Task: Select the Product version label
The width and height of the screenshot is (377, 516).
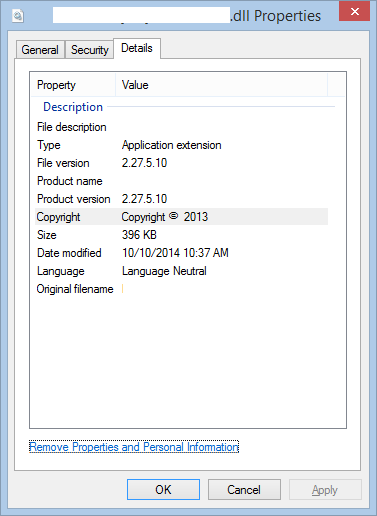Action: tap(73, 199)
